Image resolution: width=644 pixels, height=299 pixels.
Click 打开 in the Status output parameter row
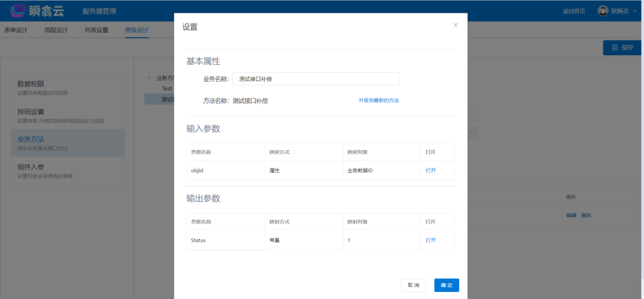pos(430,240)
